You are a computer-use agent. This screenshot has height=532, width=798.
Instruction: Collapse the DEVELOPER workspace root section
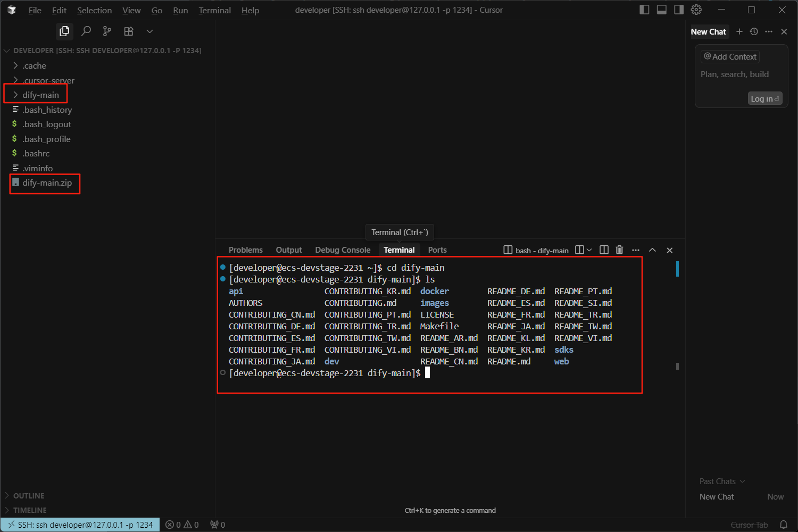106,51
